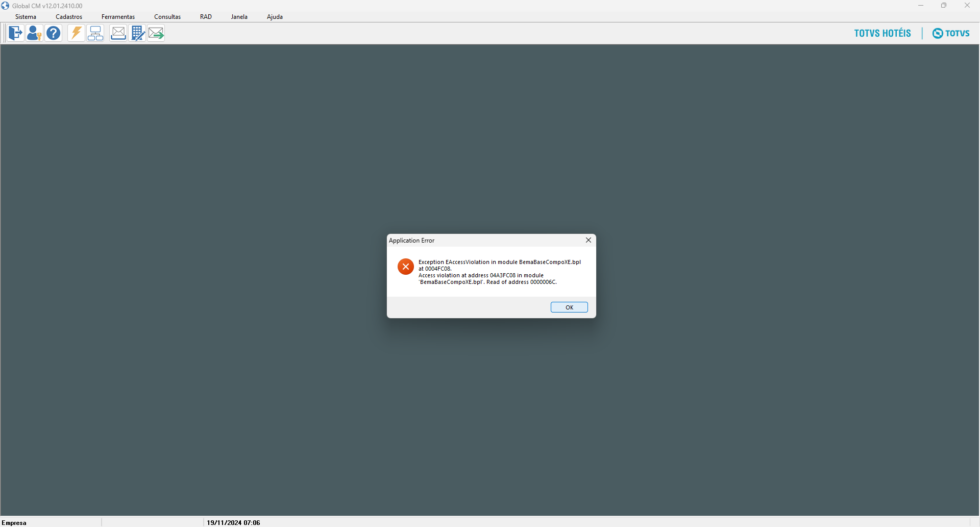The height and width of the screenshot is (527, 980).
Task: Open the hierarchy diagram toolbar icon
Action: [x=95, y=33]
